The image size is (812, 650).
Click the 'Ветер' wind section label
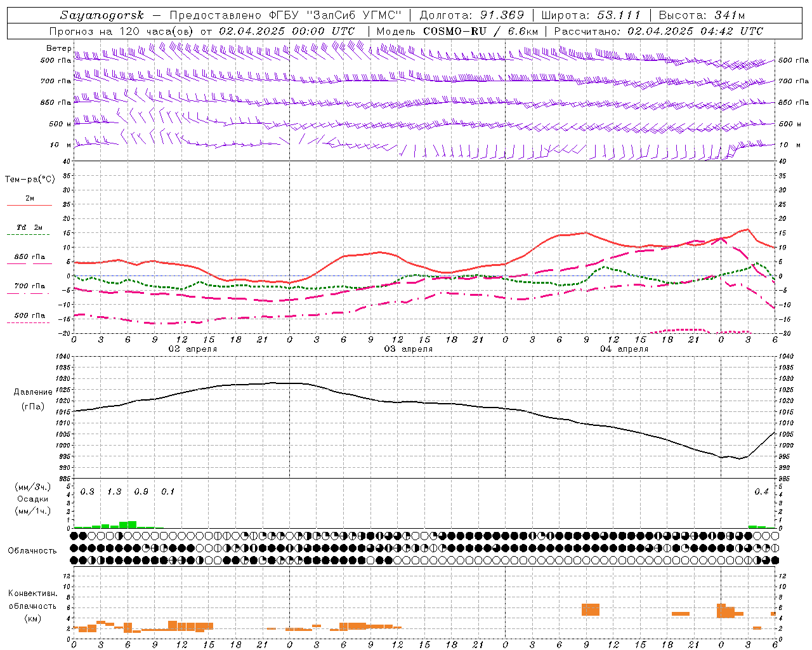[58, 48]
